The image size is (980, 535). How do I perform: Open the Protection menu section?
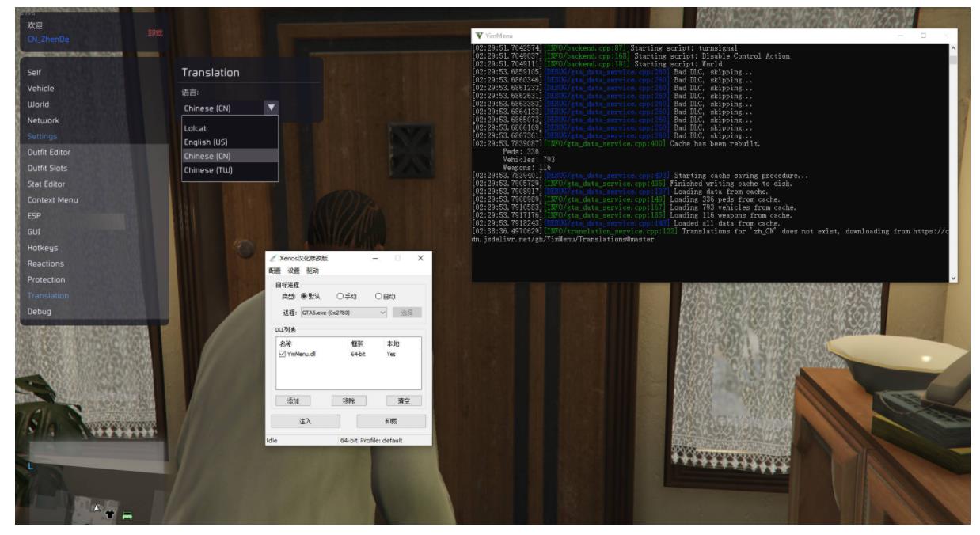point(46,279)
